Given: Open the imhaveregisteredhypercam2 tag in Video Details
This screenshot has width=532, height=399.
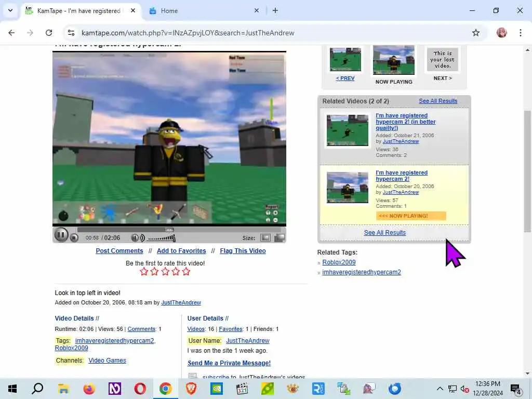Looking at the screenshot, I should pyautogui.click(x=115, y=340).
